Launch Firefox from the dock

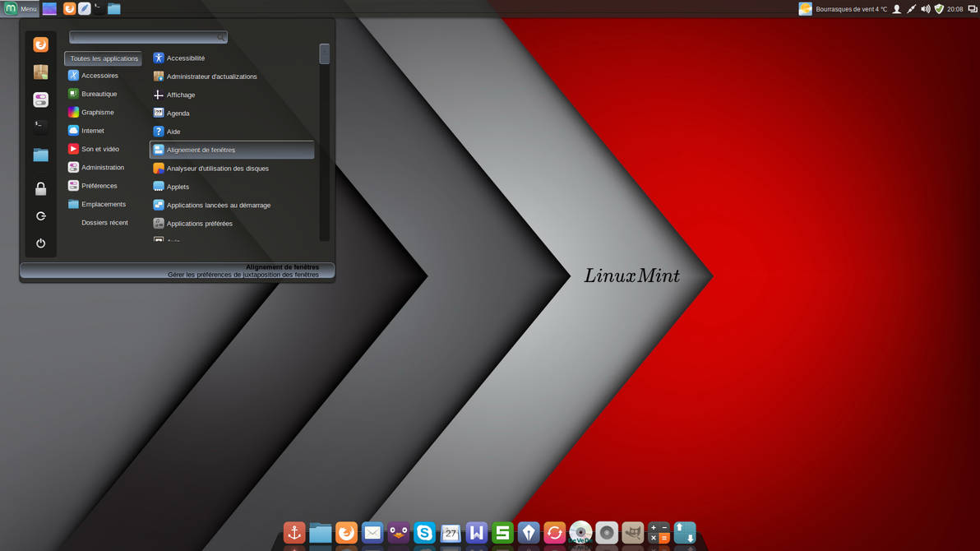pyautogui.click(x=346, y=533)
